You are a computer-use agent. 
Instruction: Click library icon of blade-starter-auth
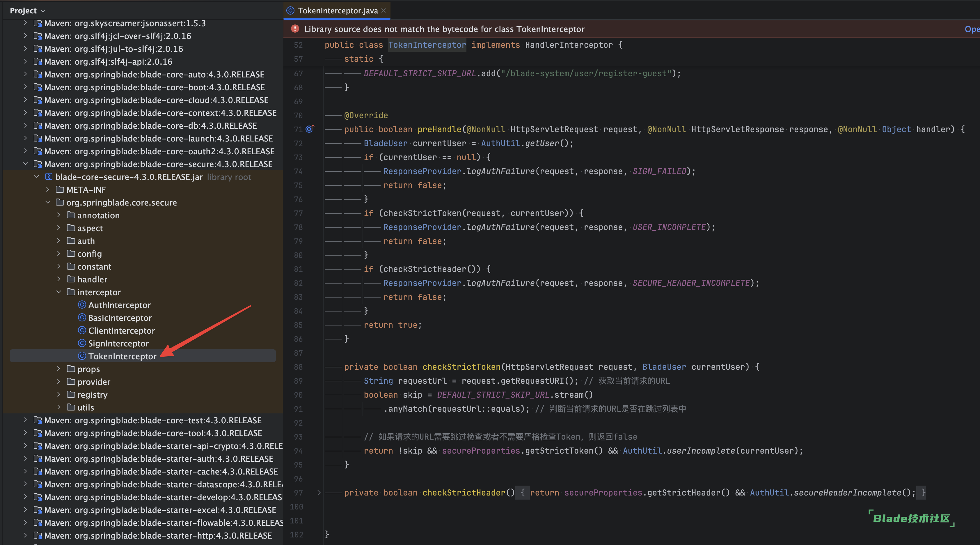38,459
